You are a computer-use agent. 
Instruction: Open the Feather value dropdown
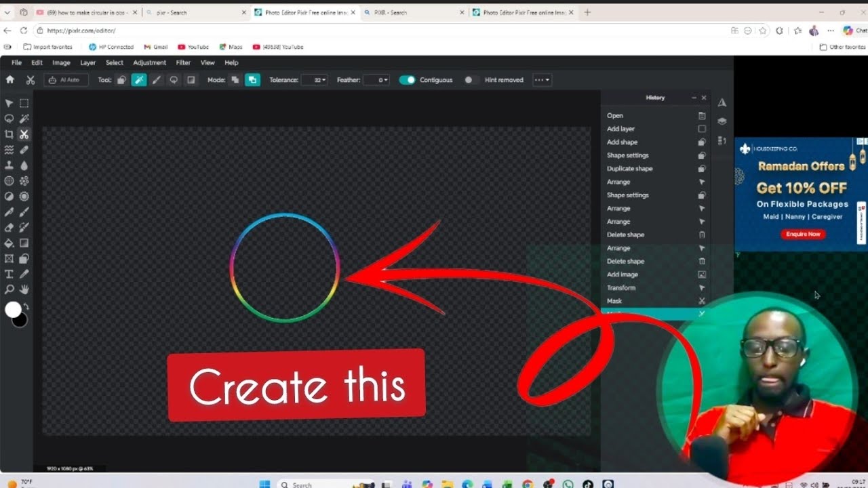[376, 80]
